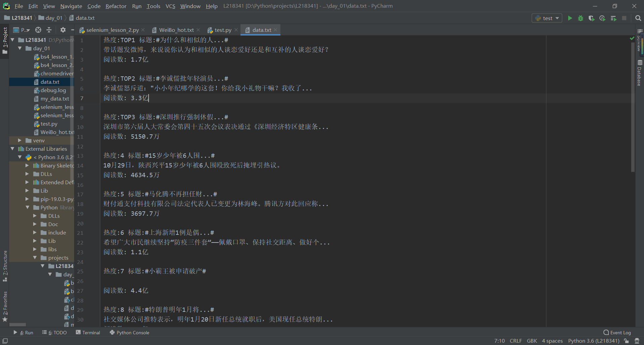Image resolution: width=644 pixels, height=345 pixels.
Task: Change line ending via CRLF status indicator
Action: [516, 341]
